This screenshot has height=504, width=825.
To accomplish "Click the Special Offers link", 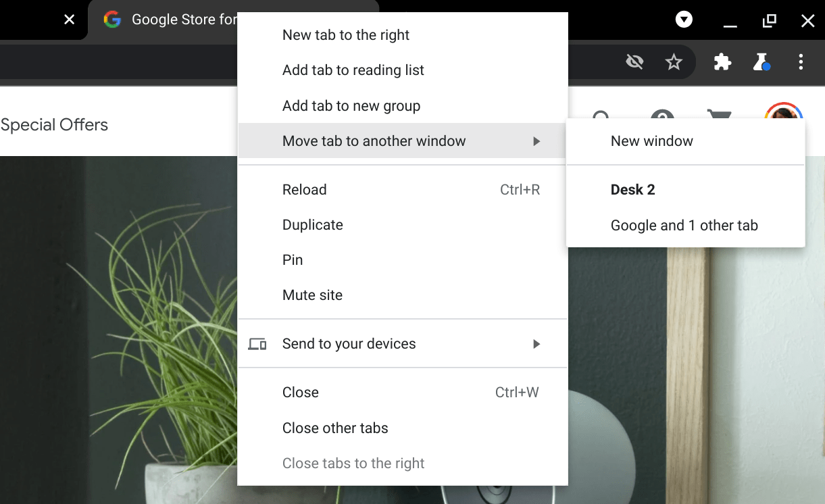I will (54, 125).
